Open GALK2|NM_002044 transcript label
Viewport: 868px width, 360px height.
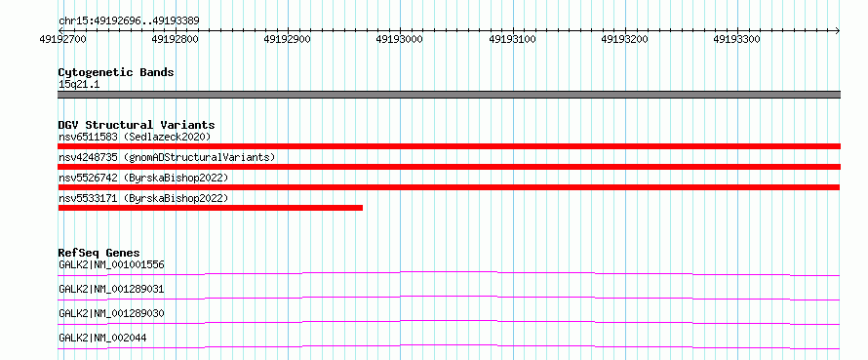[102, 338]
